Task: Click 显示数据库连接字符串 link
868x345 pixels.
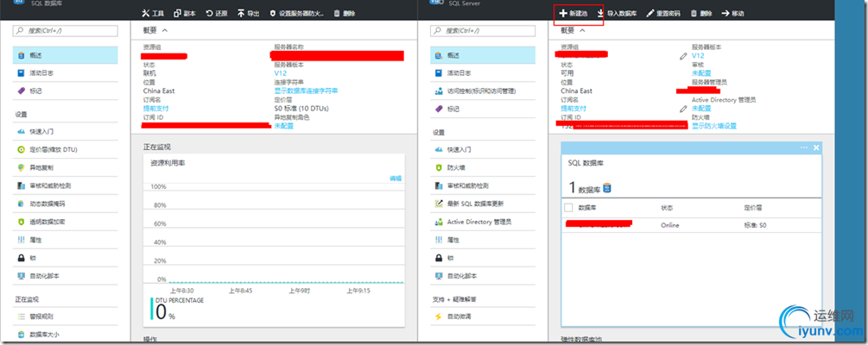Action: 306,91
